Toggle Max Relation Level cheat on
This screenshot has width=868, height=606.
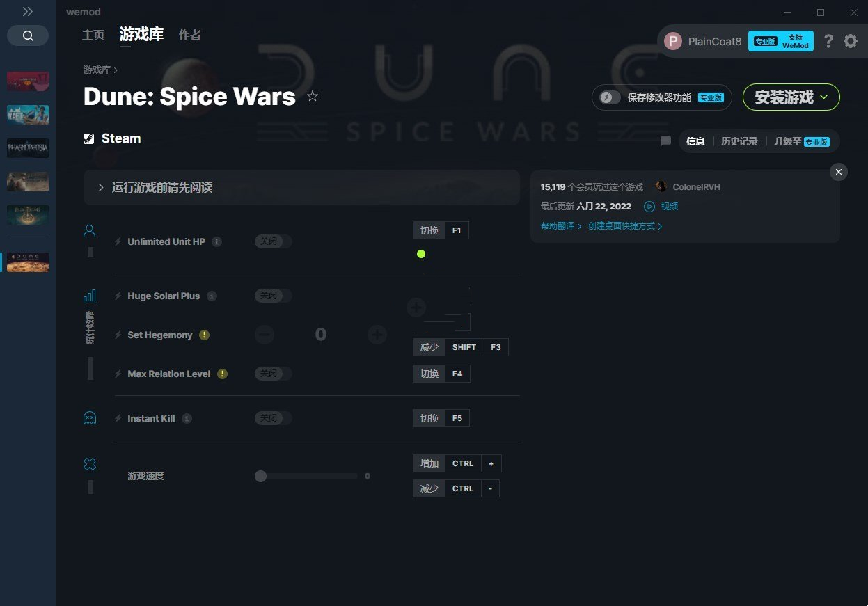[x=273, y=374]
